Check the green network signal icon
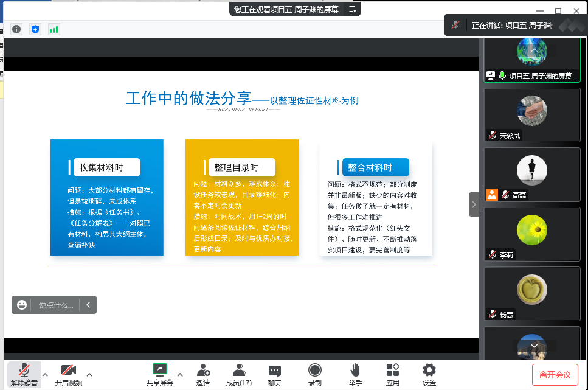The width and height of the screenshot is (588, 390). pyautogui.click(x=54, y=29)
